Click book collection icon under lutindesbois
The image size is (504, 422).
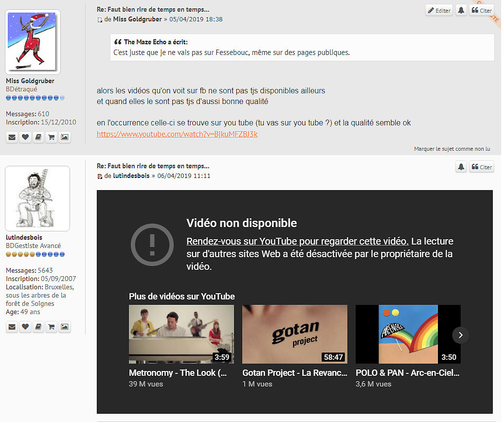coord(38,327)
